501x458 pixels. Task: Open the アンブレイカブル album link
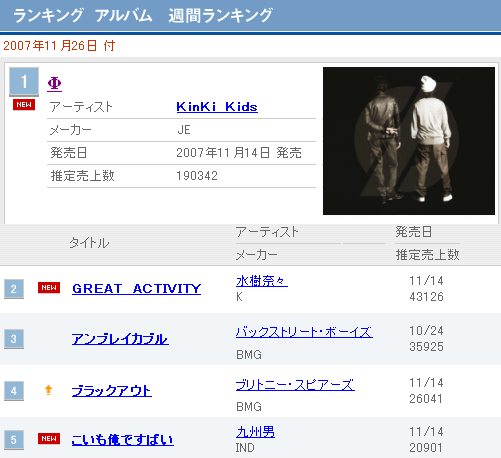pos(120,339)
